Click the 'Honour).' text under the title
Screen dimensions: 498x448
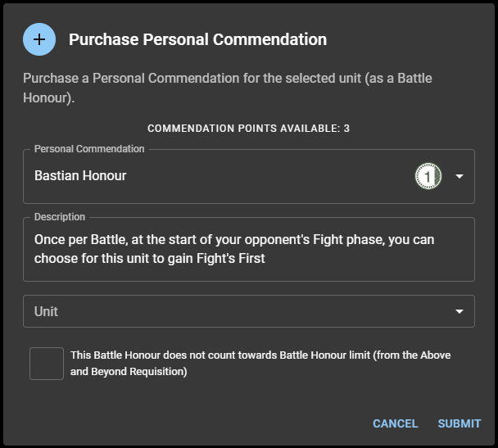[48, 97]
